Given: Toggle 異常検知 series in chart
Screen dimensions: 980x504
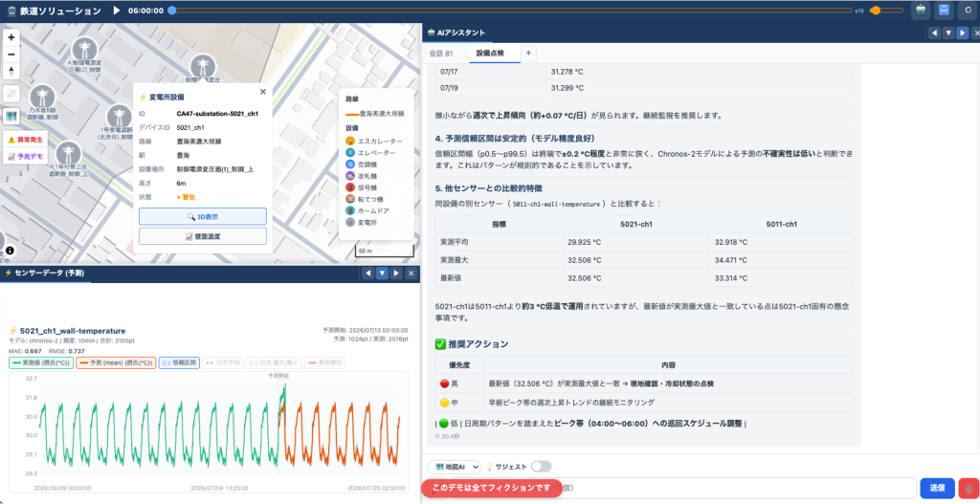Looking at the screenshot, I should pyautogui.click(x=325, y=362).
